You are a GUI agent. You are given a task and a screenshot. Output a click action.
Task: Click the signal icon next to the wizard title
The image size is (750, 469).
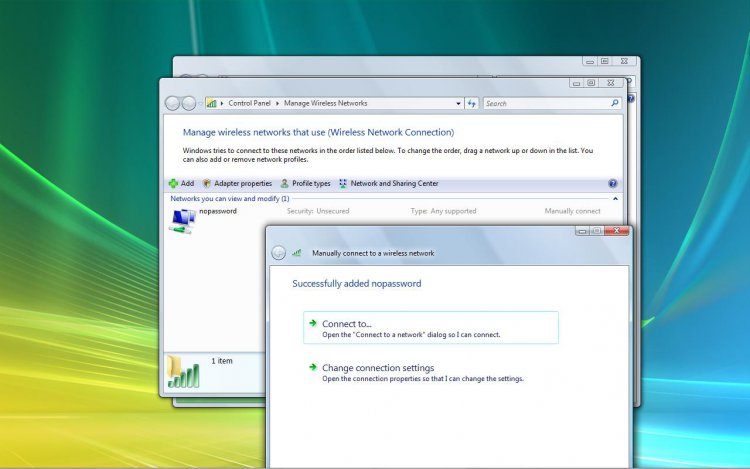(x=297, y=253)
